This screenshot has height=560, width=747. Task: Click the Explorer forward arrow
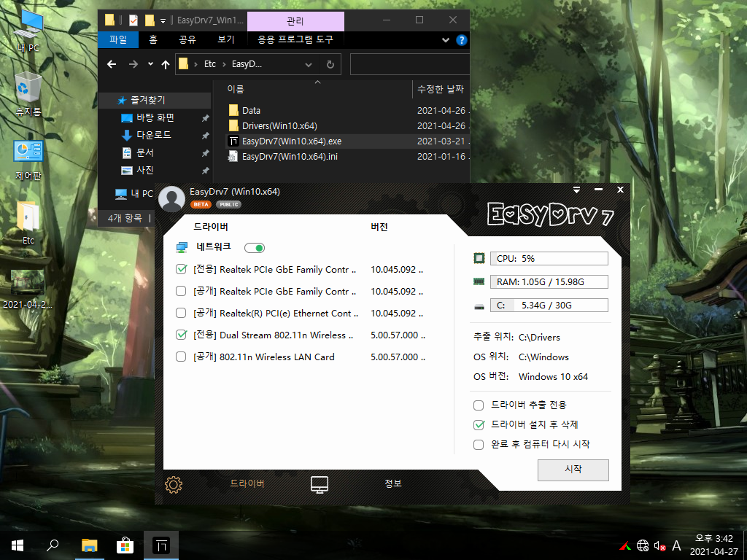(133, 64)
